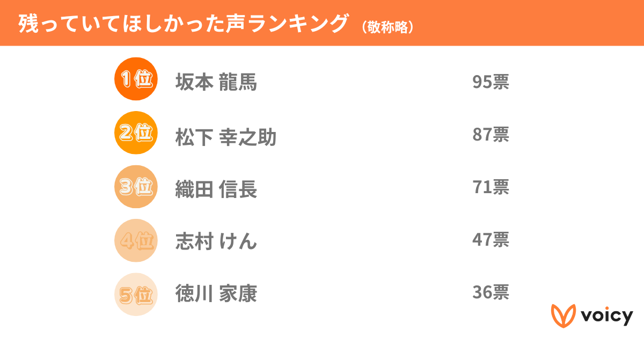Image resolution: width=644 pixels, height=338 pixels.
Task: Select the name 松下 幸之助
Action: pos(226,138)
